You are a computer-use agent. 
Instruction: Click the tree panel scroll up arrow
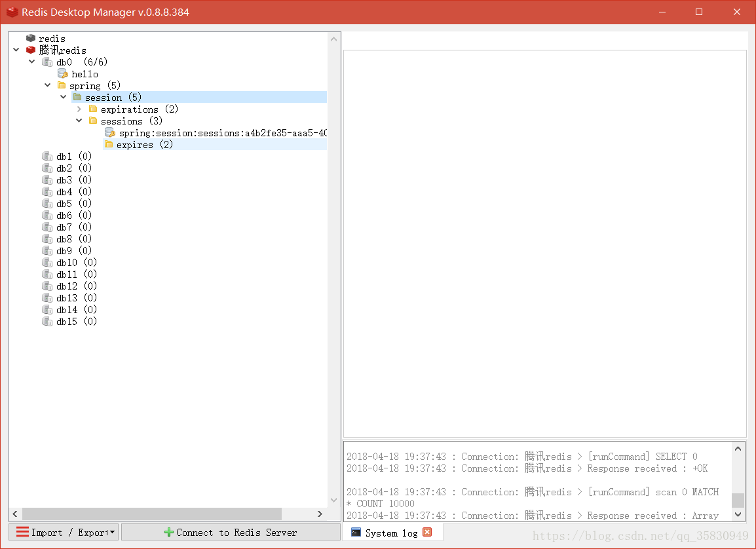[x=333, y=39]
